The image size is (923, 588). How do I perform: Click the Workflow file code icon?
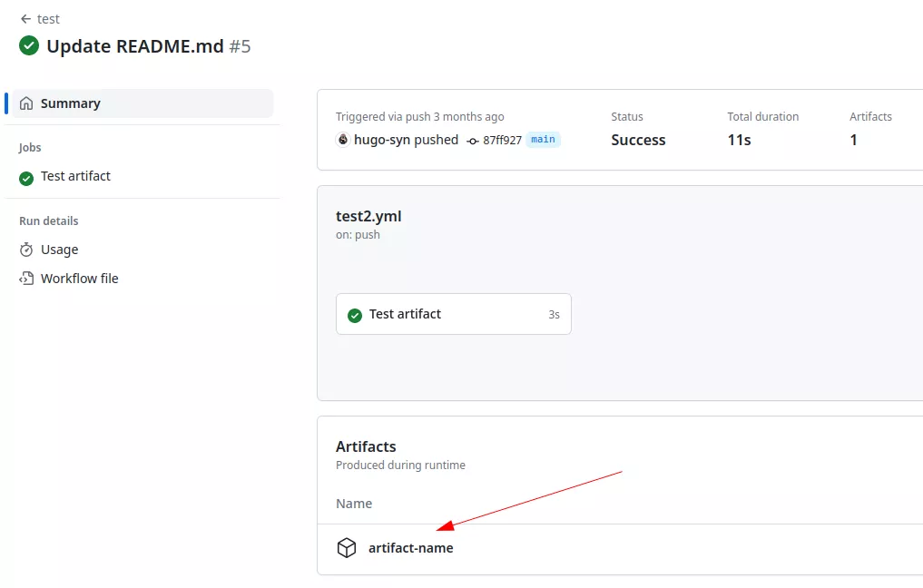tap(26, 279)
